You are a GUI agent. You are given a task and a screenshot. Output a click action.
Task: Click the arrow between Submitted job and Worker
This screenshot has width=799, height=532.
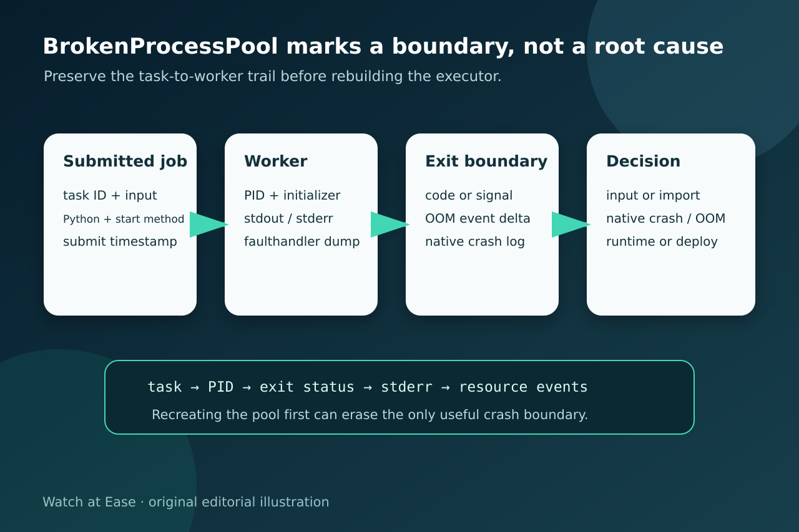pos(209,225)
